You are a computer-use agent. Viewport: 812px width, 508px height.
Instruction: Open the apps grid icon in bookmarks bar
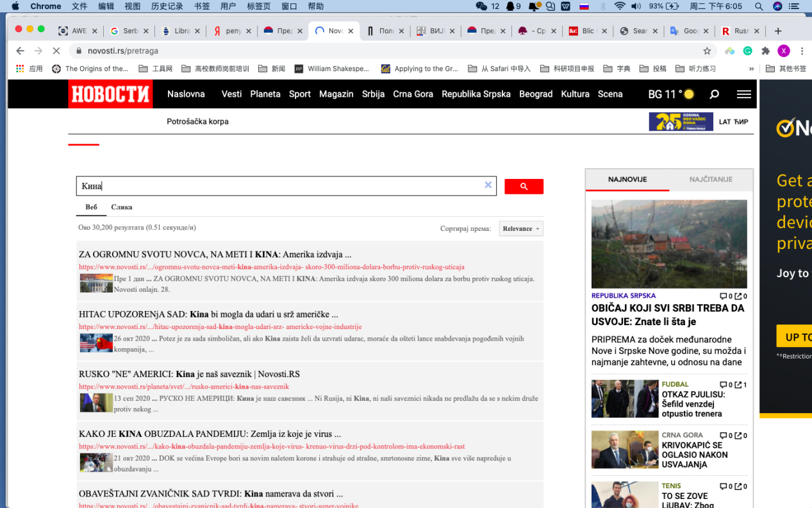(x=20, y=69)
